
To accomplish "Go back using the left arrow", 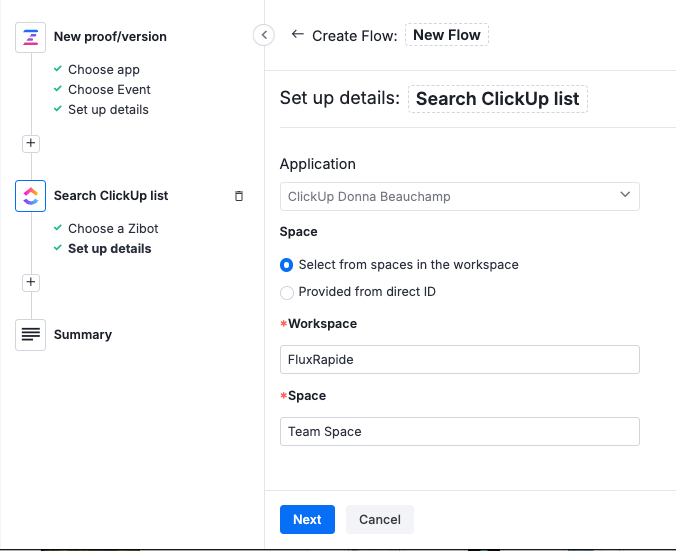I will 297,34.
